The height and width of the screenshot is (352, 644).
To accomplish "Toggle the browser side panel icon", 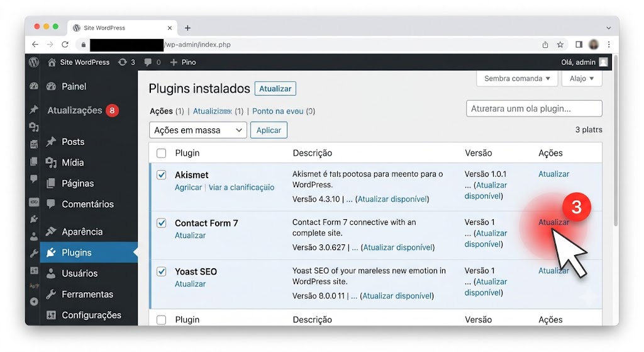I will (579, 45).
